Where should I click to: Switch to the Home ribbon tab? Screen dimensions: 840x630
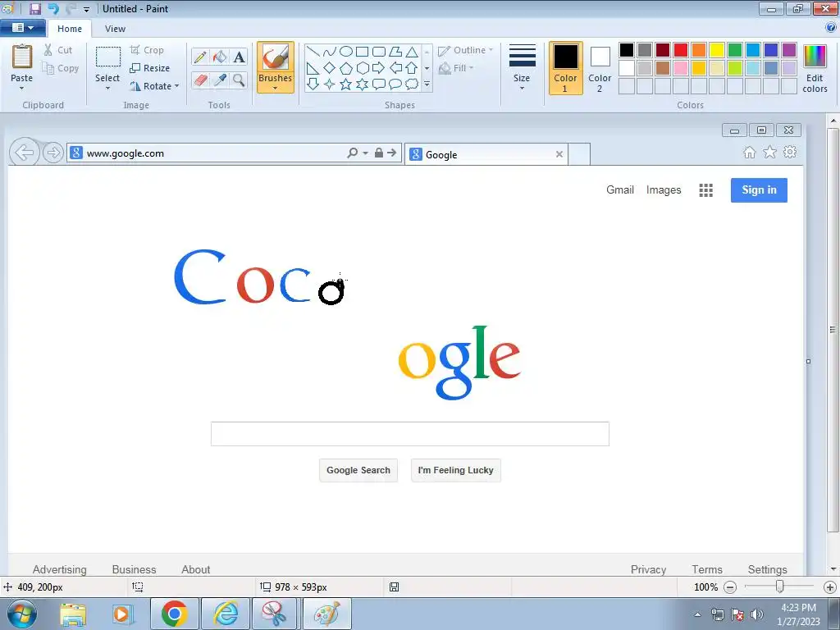(x=70, y=29)
